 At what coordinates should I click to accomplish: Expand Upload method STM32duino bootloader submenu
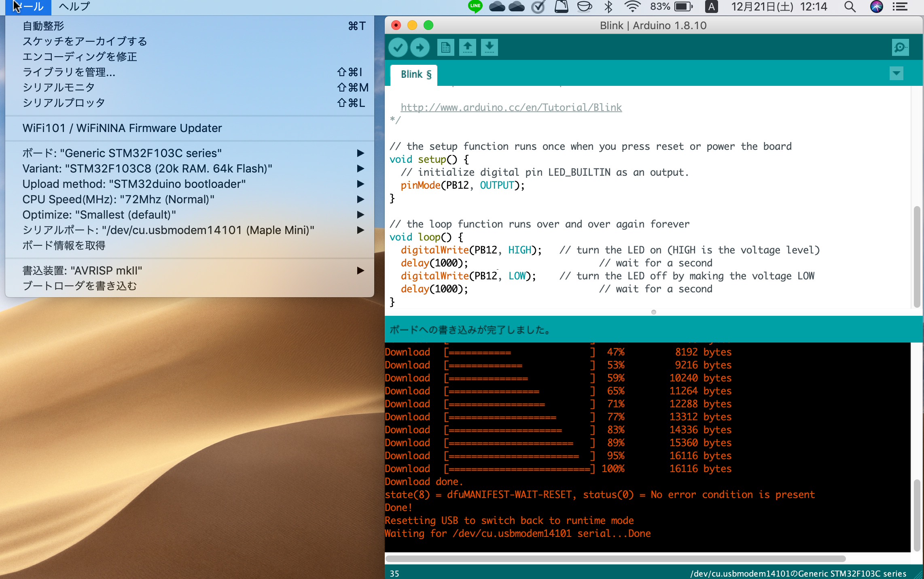[x=190, y=184]
